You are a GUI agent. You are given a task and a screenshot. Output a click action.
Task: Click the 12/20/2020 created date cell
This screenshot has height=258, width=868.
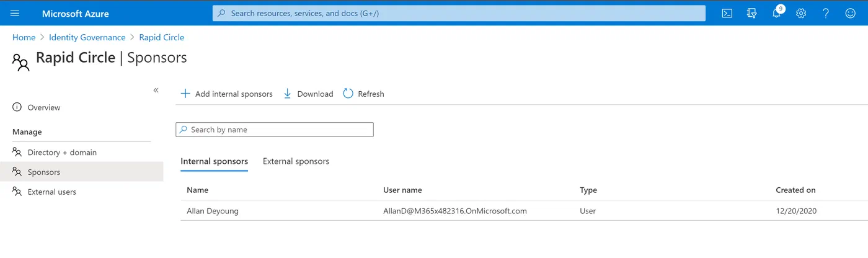[x=796, y=211]
